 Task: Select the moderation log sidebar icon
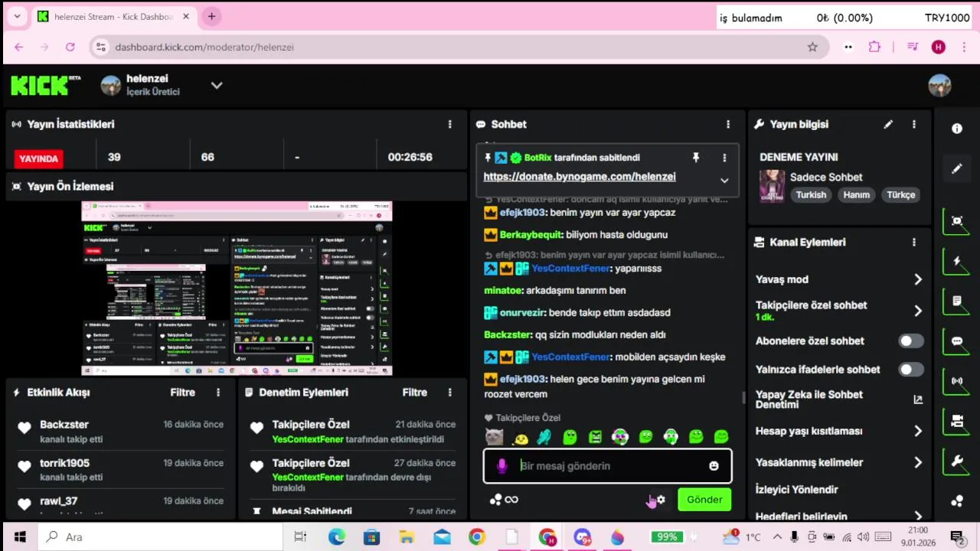(957, 302)
